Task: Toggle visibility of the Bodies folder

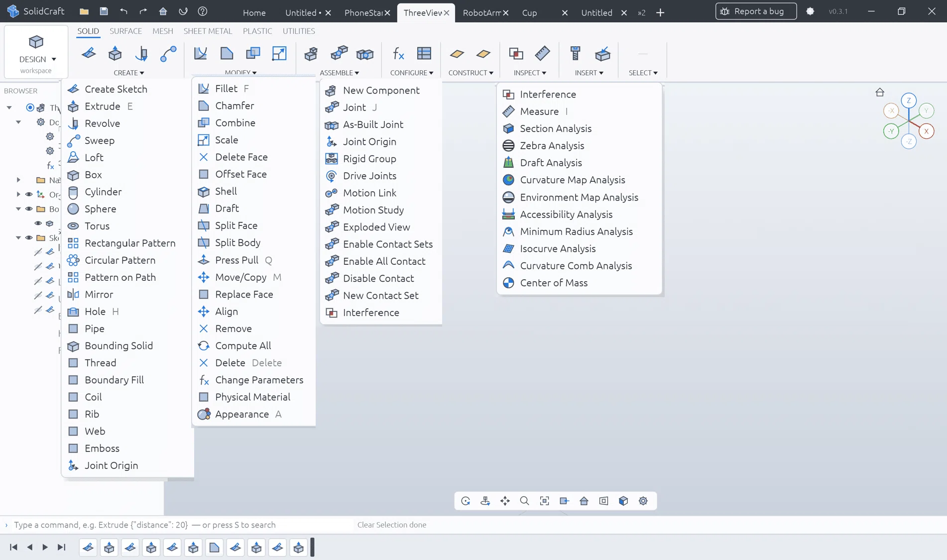Action: pyautogui.click(x=29, y=209)
